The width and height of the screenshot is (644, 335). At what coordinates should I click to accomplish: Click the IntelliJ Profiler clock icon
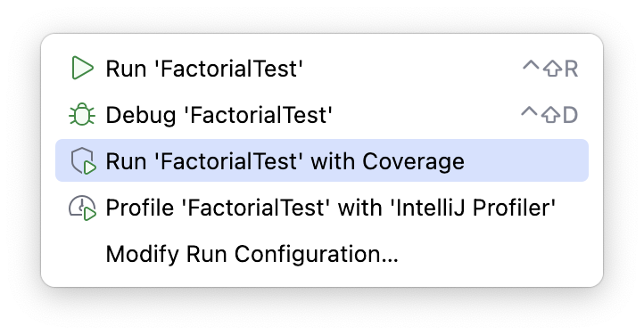click(83, 208)
